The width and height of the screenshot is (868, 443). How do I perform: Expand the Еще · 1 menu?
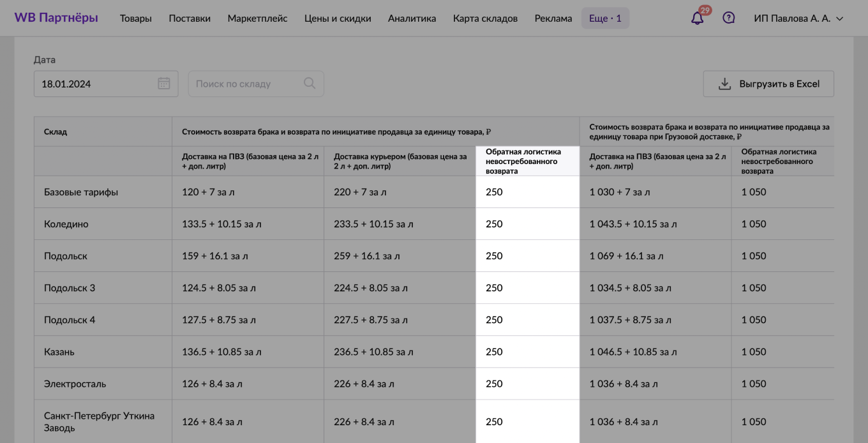[604, 19]
